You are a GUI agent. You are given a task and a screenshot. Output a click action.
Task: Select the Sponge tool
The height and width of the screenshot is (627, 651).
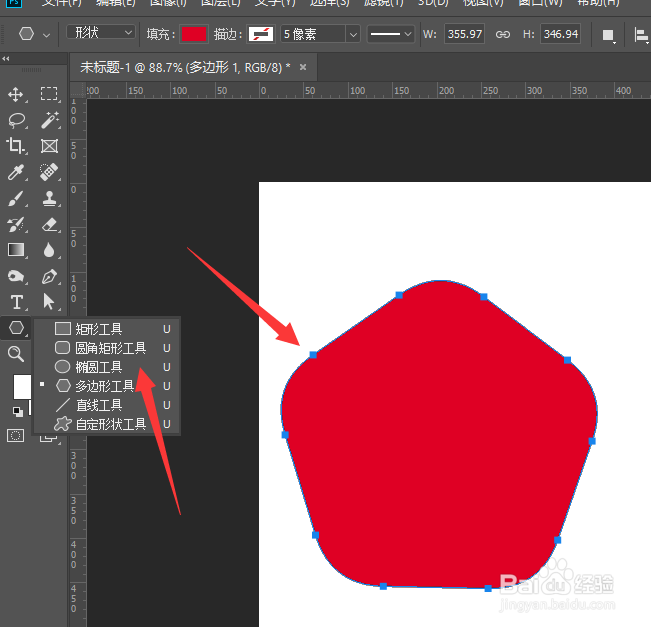16,276
